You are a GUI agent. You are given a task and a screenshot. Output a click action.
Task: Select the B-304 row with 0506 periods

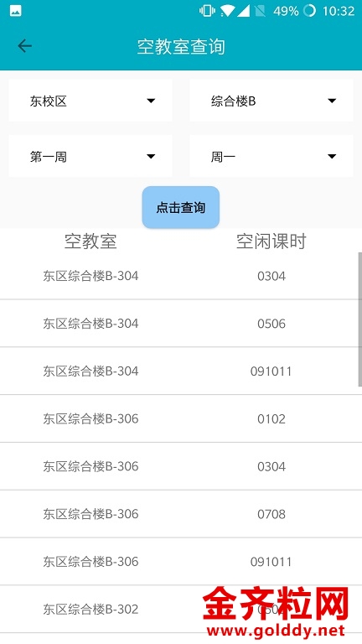181,324
